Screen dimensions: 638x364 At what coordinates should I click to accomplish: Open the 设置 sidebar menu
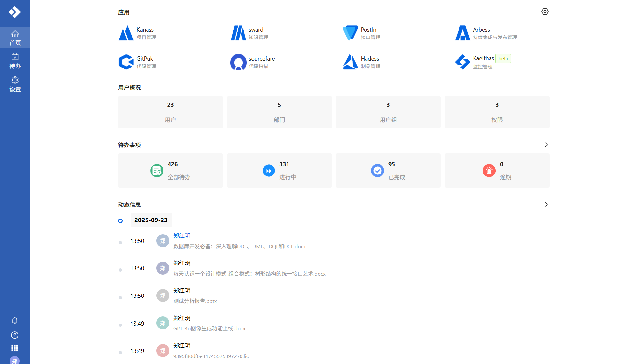[15, 84]
